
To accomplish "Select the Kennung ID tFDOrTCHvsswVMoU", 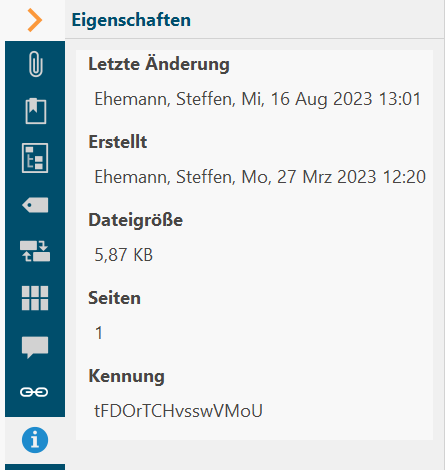I will tap(178, 411).
